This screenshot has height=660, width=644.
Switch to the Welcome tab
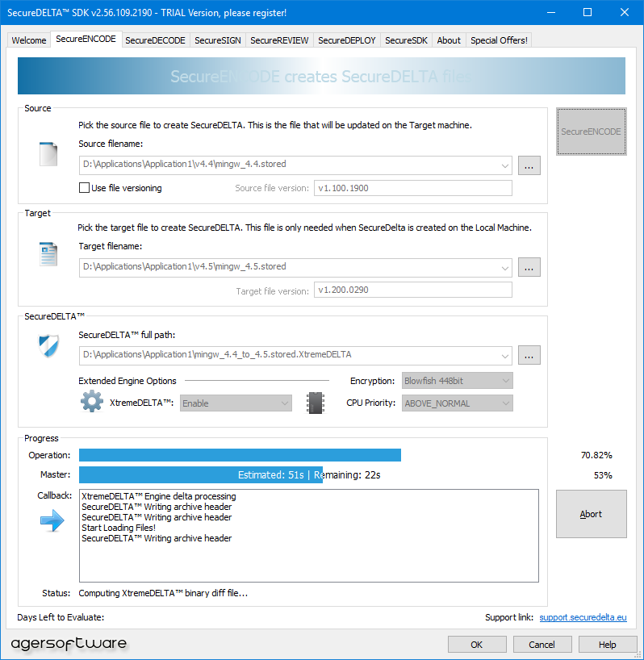click(x=29, y=40)
